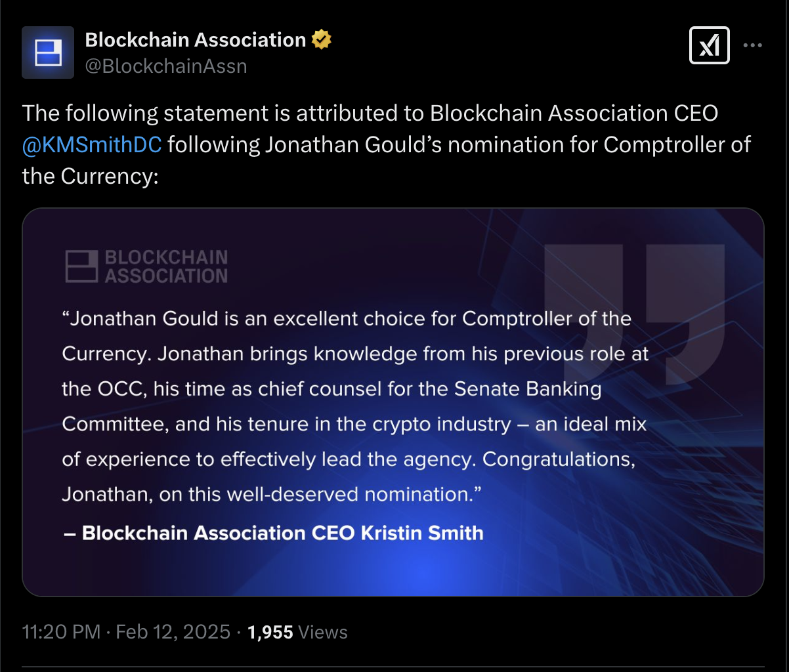This screenshot has height=672, width=789.
Task: Click "Congratulations" in the image quote
Action: pyautogui.click(x=559, y=459)
